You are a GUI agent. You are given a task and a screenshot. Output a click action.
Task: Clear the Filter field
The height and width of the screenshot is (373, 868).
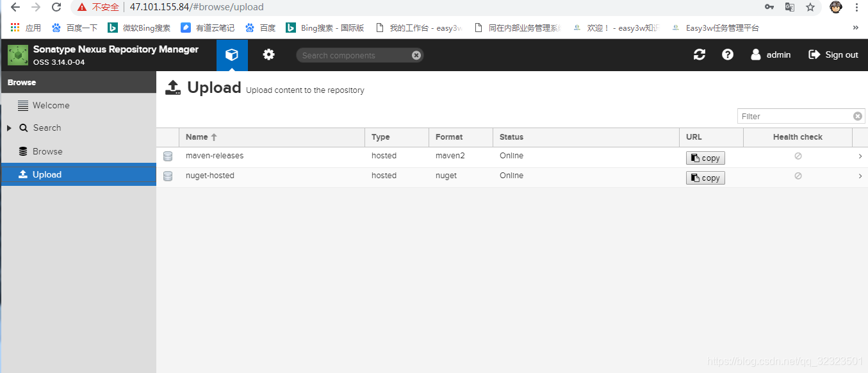click(x=858, y=116)
